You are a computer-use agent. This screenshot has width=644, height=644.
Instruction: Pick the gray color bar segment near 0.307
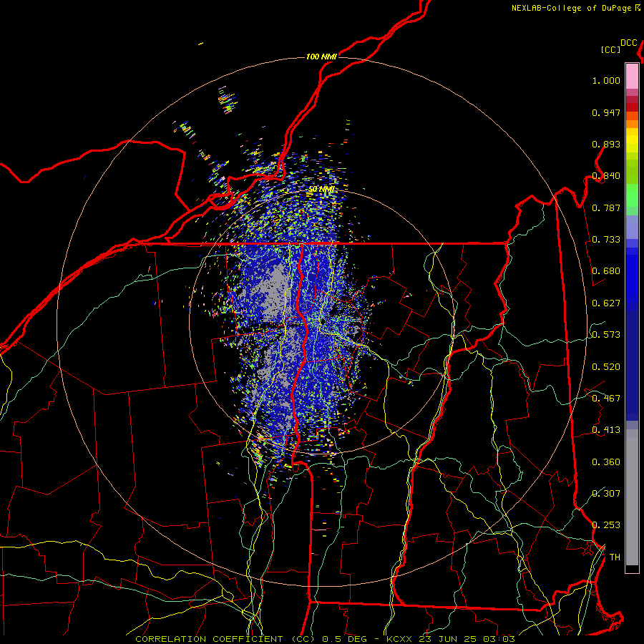632,501
